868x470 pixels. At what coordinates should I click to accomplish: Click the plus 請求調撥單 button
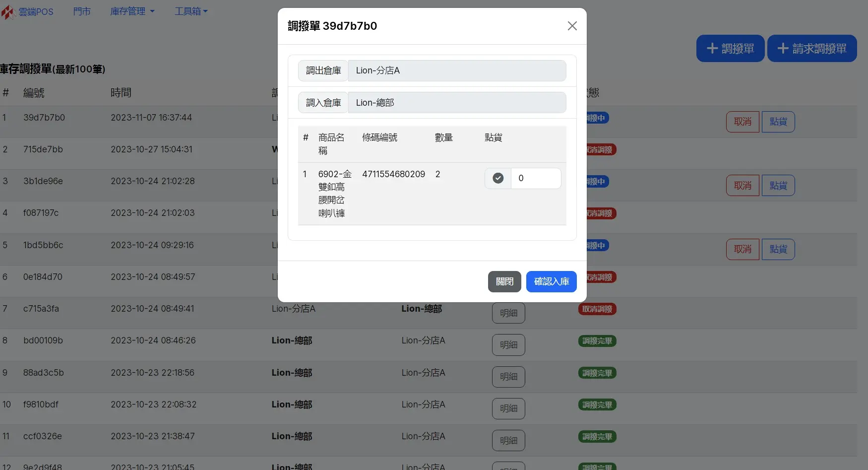click(x=811, y=49)
